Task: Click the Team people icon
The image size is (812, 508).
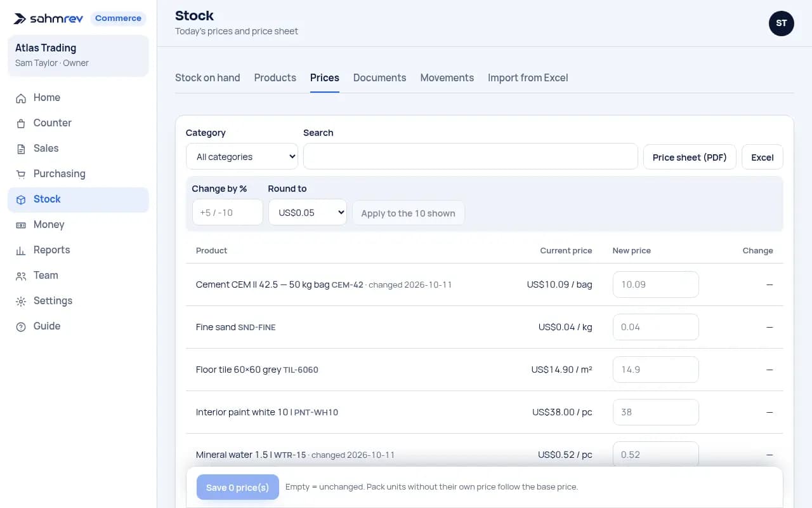Action: pyautogui.click(x=21, y=276)
